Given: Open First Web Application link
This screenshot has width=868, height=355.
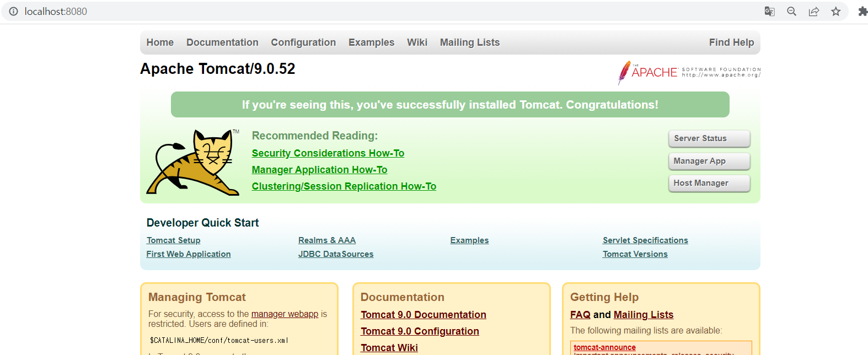Looking at the screenshot, I should click(189, 254).
